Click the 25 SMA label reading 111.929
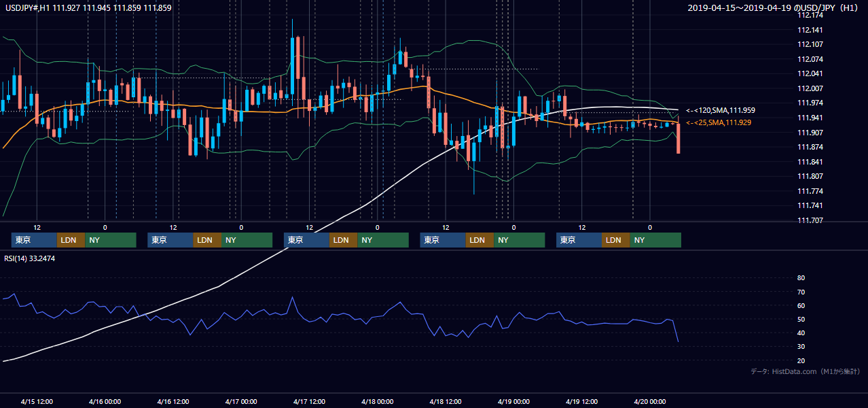The height and width of the screenshot is (408, 868). pos(719,122)
